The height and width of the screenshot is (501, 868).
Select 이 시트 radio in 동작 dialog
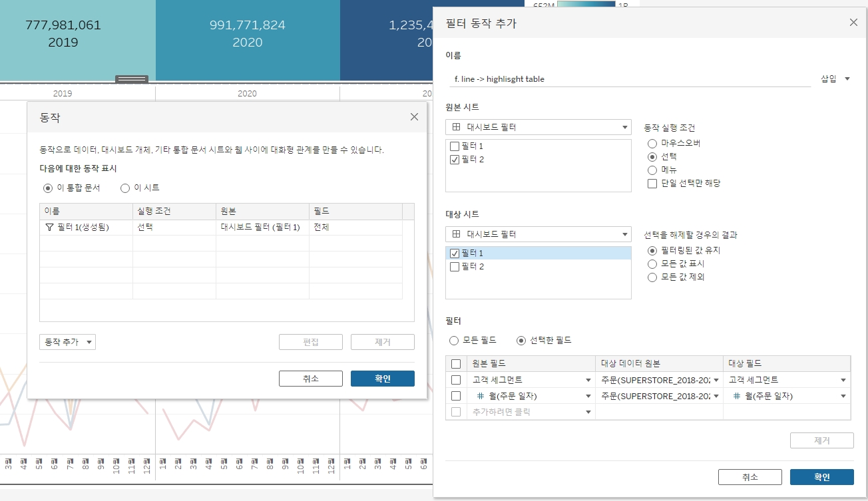[125, 188]
